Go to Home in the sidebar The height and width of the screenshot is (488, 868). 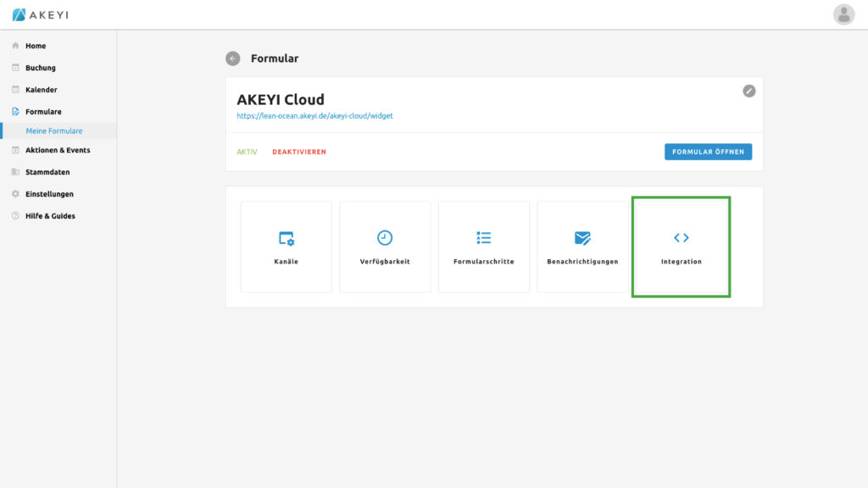(36, 46)
